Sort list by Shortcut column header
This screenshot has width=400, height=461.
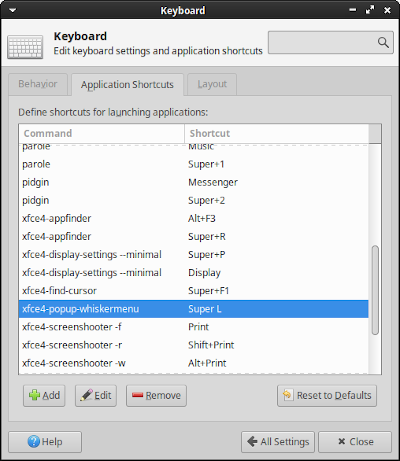click(x=276, y=133)
